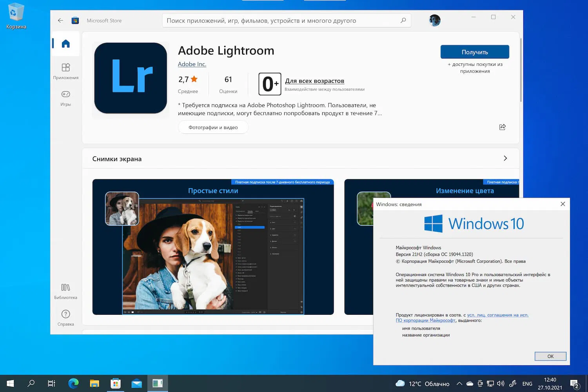Click the magnifier icon in the search box
Viewport: 588px width, 392px height.
403,20
